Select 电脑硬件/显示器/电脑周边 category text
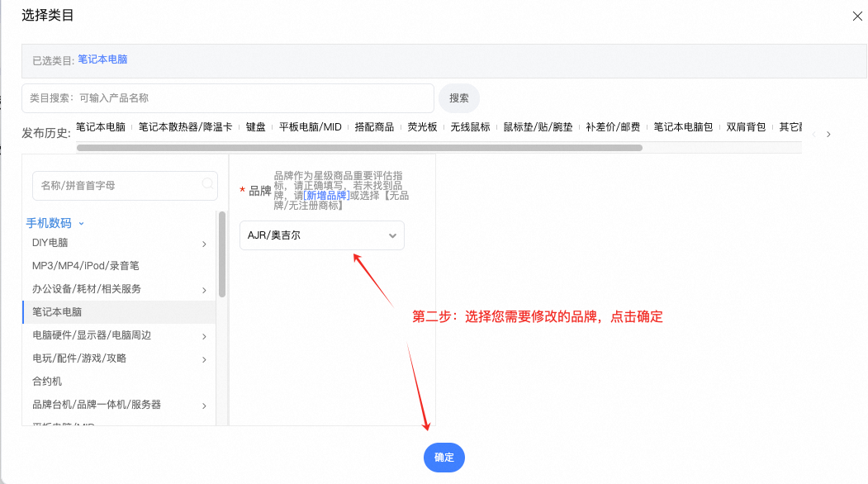The image size is (868, 484). (92, 335)
